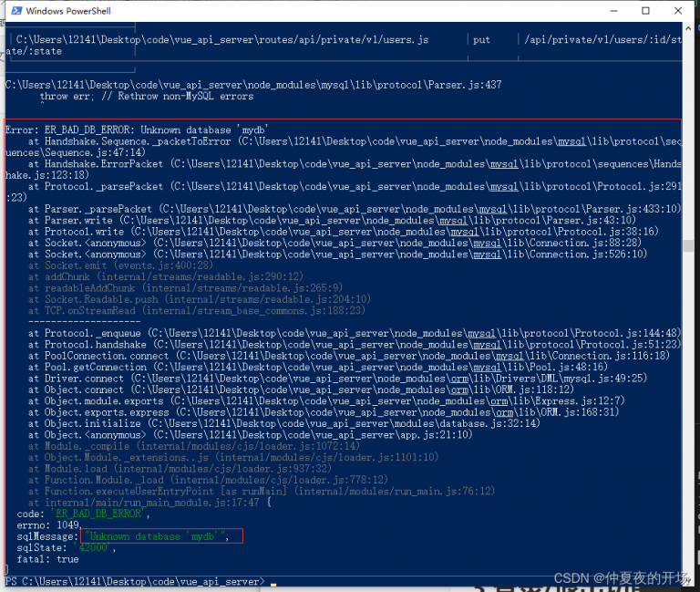Click the 'Windows PowerShell' title text

point(68,11)
